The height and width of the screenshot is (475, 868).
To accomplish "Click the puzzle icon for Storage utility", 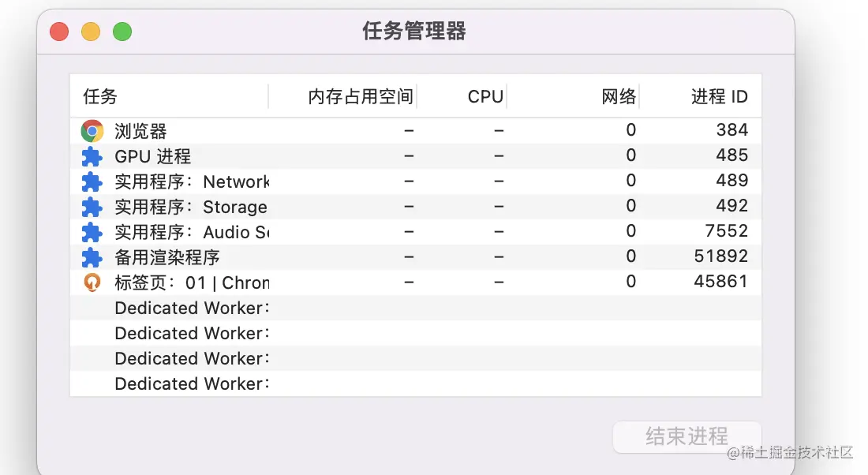I will [x=92, y=207].
